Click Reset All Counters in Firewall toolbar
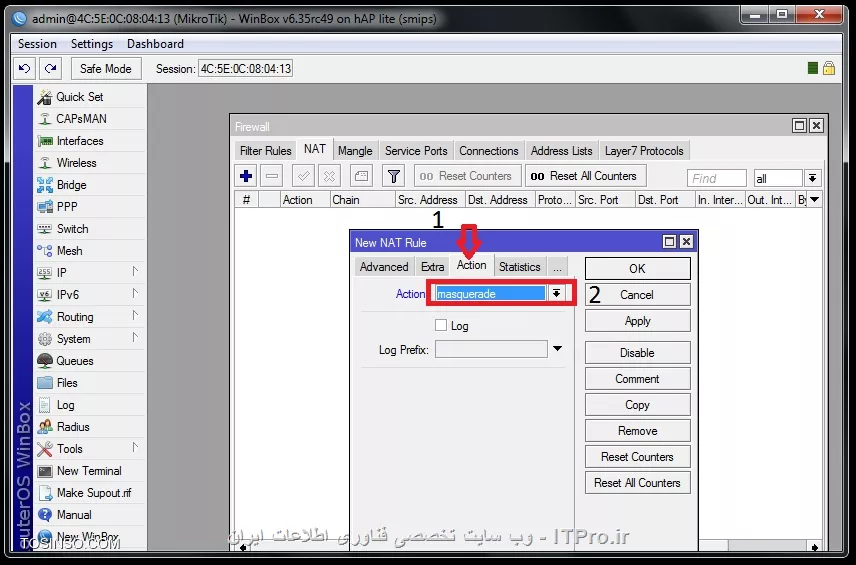This screenshot has width=856, height=565. click(x=586, y=176)
